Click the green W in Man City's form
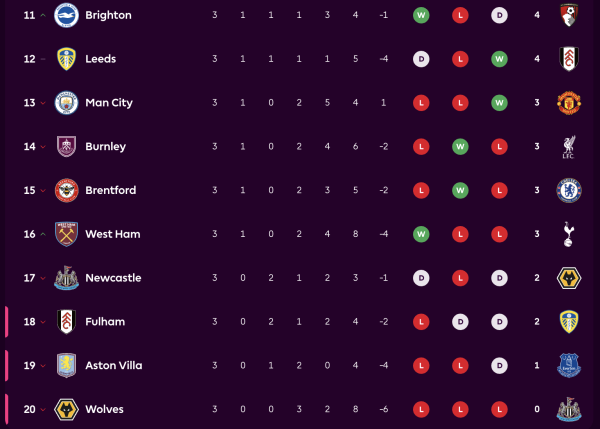 (x=498, y=103)
